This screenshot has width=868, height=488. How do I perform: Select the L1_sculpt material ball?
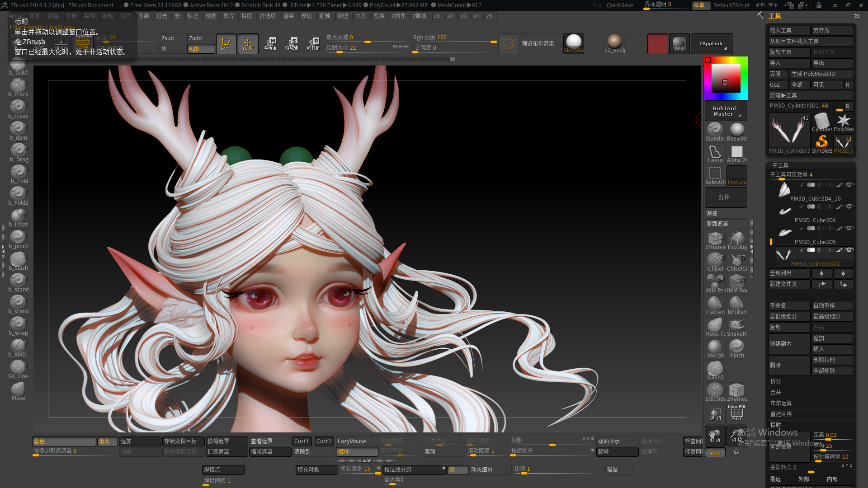(x=614, y=43)
